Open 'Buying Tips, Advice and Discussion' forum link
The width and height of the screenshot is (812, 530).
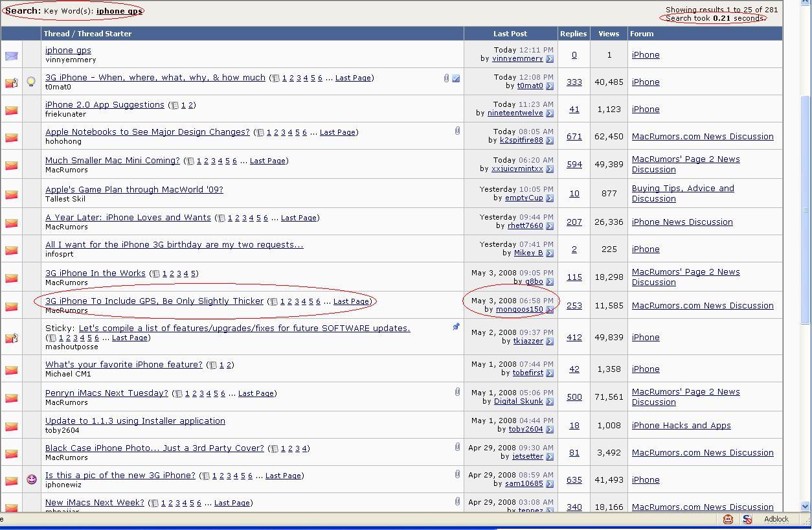pyautogui.click(x=683, y=194)
